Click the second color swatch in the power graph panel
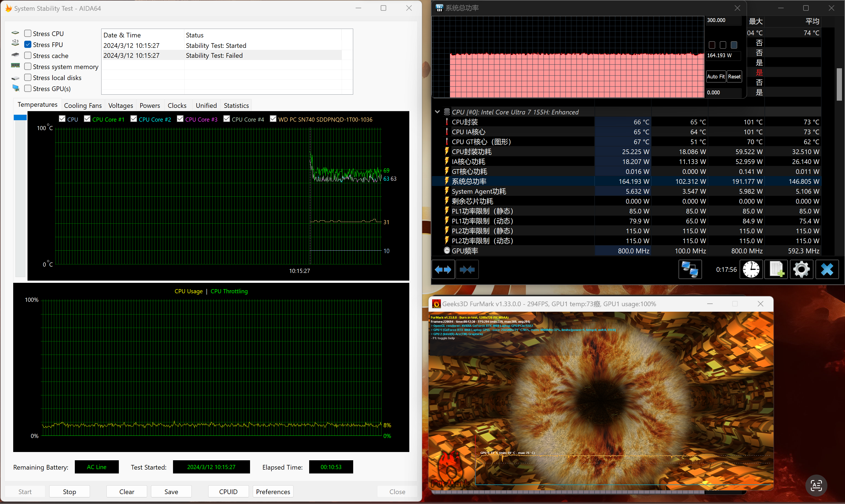Screen dimensions: 845x504 pyautogui.click(x=723, y=45)
